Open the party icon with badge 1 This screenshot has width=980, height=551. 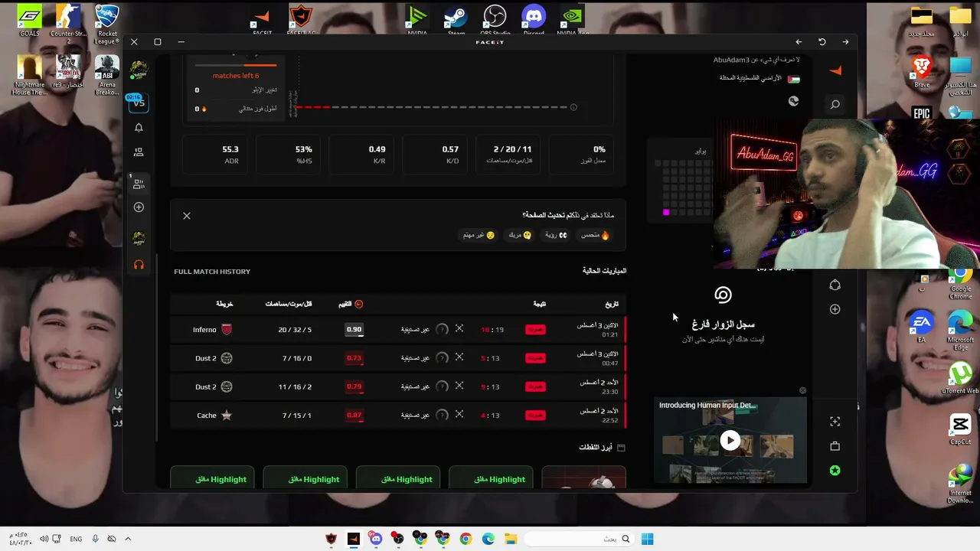click(x=139, y=183)
